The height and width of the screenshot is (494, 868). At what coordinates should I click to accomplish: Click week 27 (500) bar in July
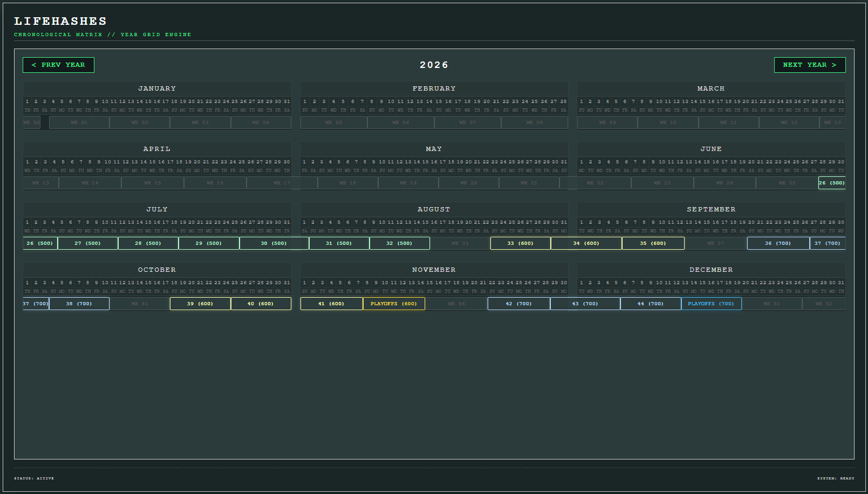pos(88,243)
